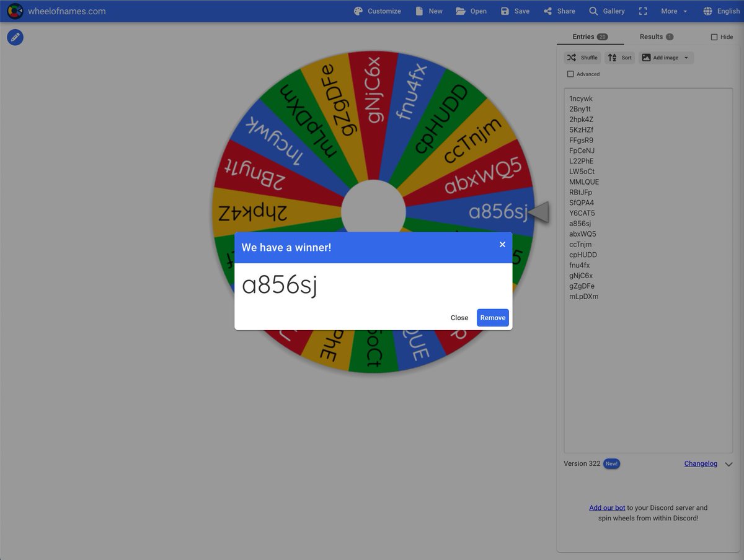The image size is (744, 560).
Task: Open the Gallery search
Action: (607, 11)
